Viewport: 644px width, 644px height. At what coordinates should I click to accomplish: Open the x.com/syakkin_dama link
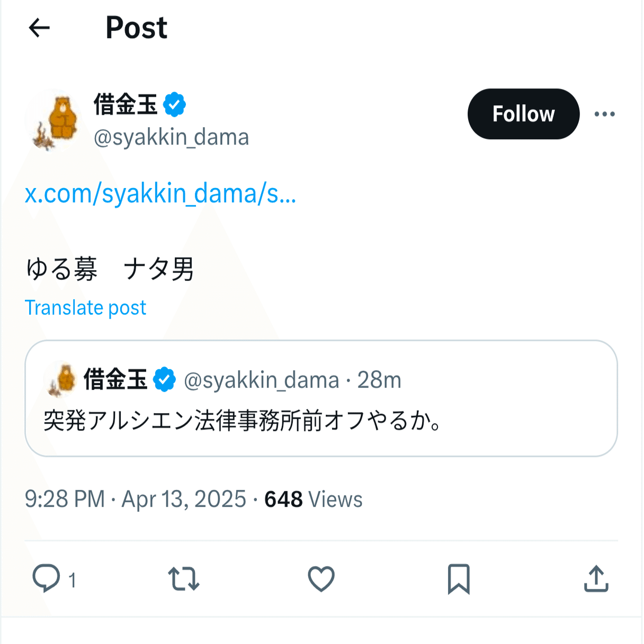tap(160, 194)
